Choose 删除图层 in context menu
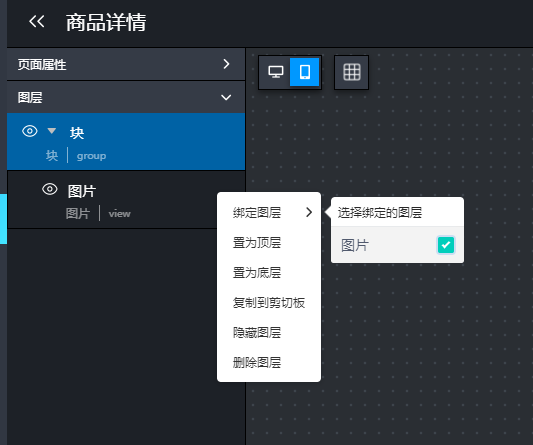 (x=269, y=362)
